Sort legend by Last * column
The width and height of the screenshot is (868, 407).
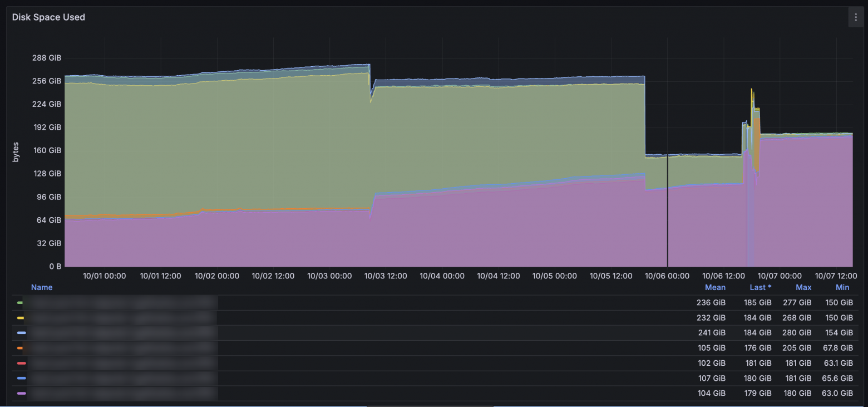[x=761, y=287]
